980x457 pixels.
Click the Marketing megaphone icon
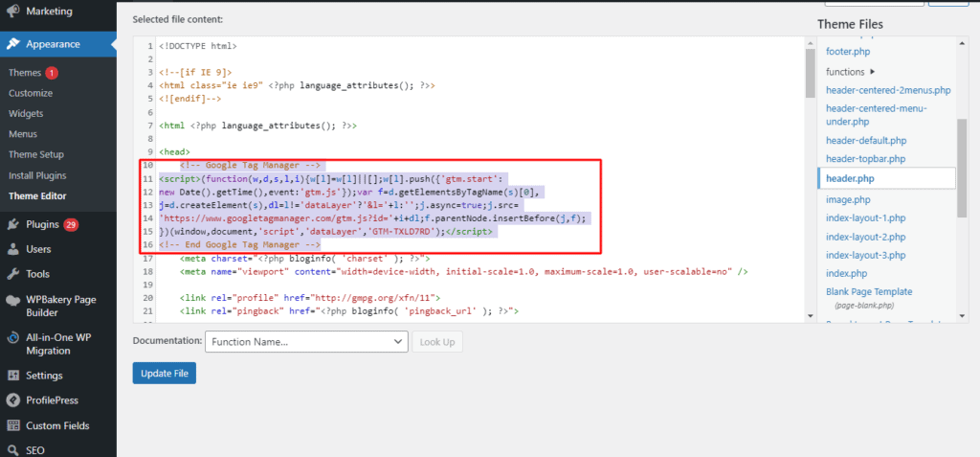[x=12, y=11]
